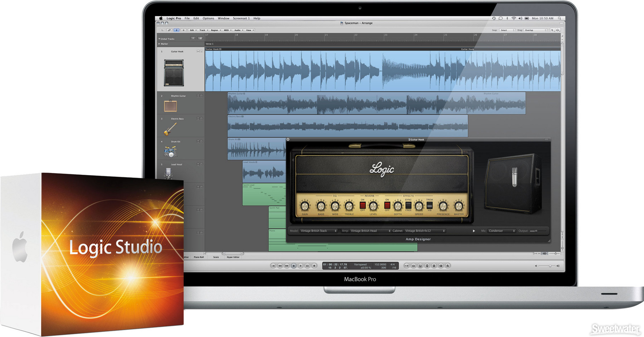Open the Spotlight search icon
Viewport: 644px width, 337px height.
point(559,18)
